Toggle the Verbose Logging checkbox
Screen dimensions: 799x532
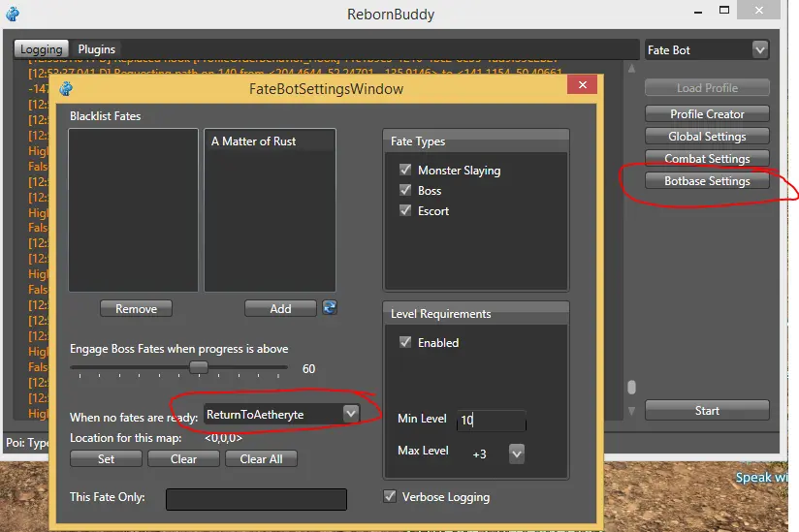point(390,496)
